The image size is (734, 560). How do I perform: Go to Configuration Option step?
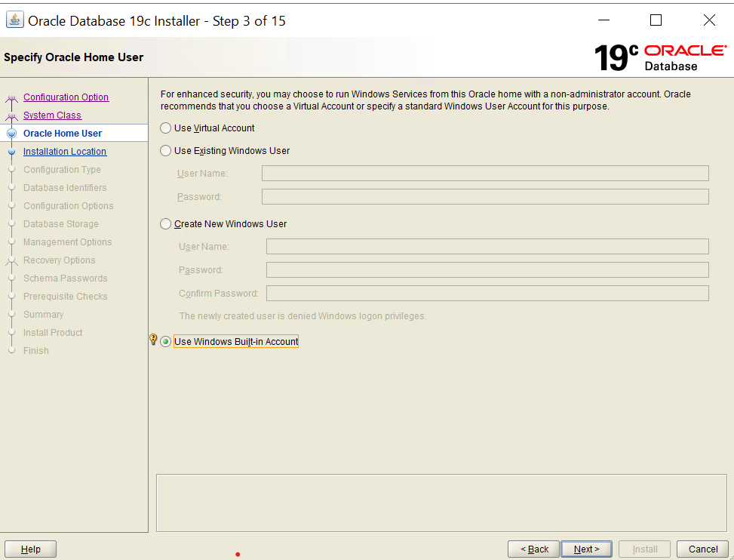pyautogui.click(x=66, y=97)
